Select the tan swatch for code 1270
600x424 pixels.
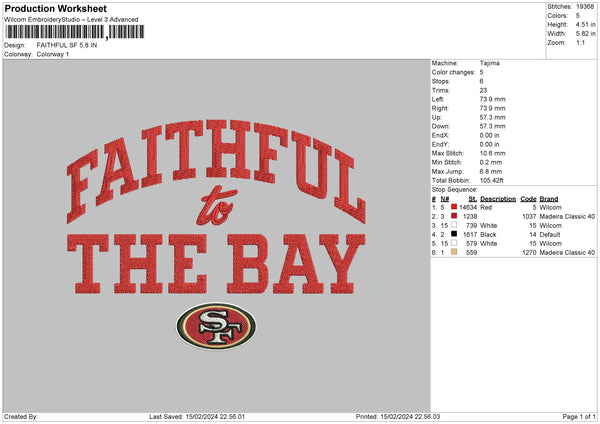[x=454, y=252]
